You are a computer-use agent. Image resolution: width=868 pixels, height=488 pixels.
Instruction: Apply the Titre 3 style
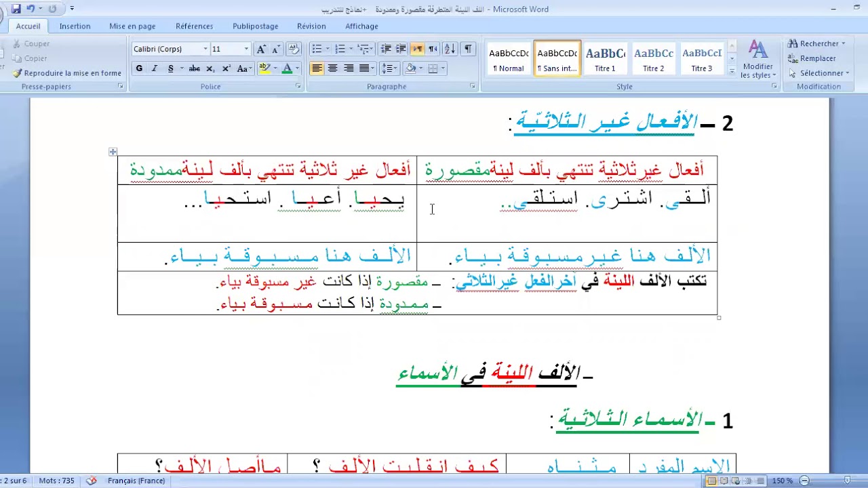pos(702,59)
